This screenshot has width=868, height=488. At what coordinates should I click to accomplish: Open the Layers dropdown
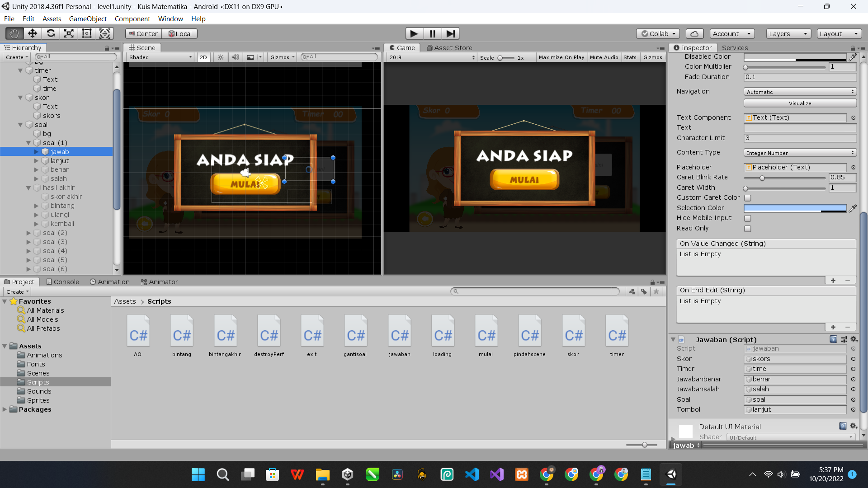point(788,33)
